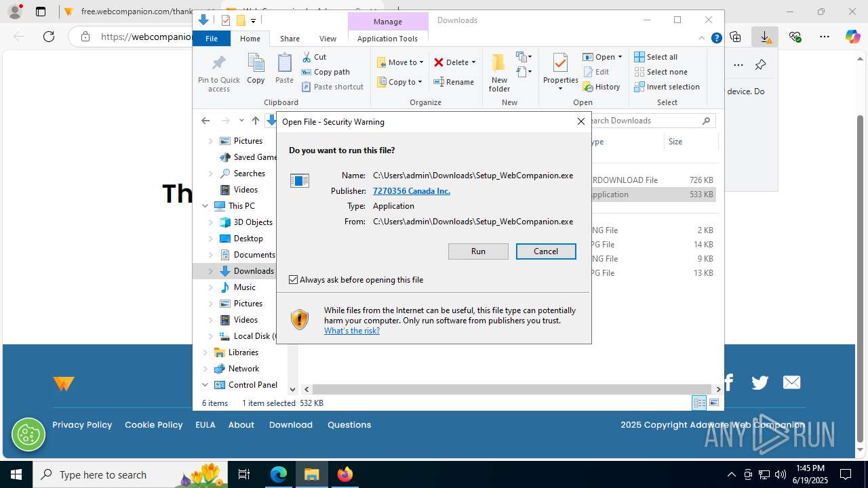Click the History command
Image resolution: width=868 pixels, height=488 pixels.
(x=601, y=87)
